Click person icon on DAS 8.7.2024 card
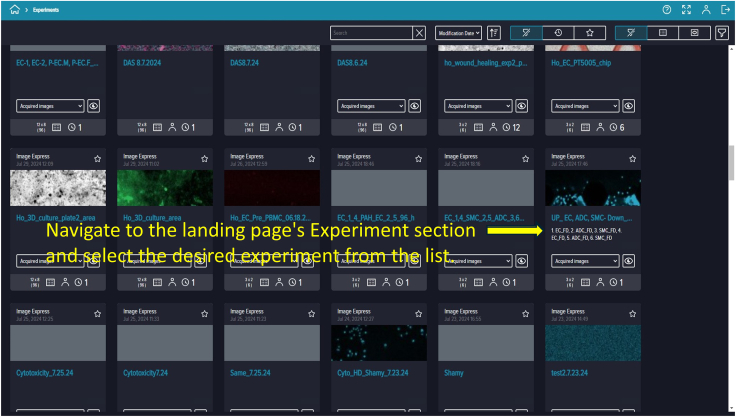 pyautogui.click(x=172, y=127)
